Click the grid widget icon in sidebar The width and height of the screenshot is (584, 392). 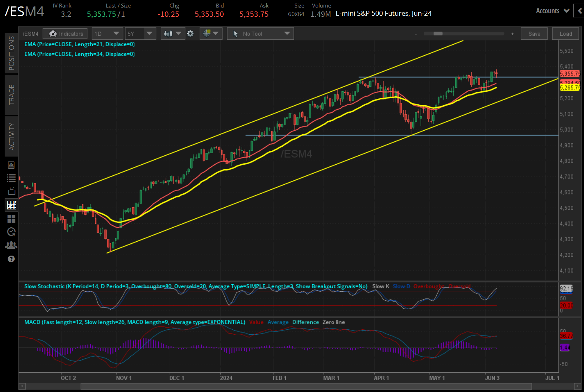11,219
